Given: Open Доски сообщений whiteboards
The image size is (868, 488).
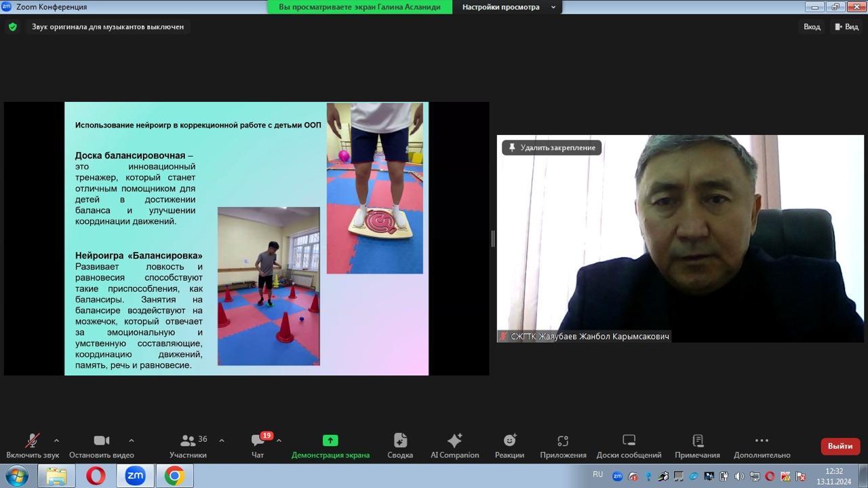Looking at the screenshot, I should click(629, 446).
